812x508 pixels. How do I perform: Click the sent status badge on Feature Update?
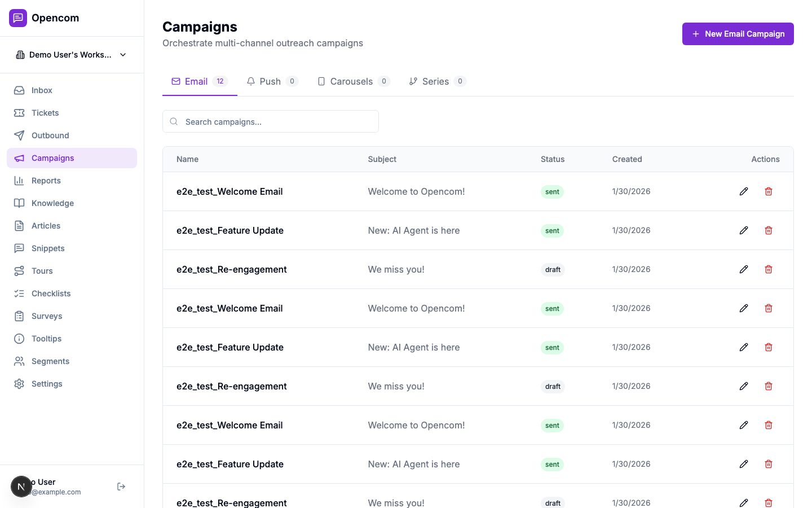pyautogui.click(x=551, y=231)
